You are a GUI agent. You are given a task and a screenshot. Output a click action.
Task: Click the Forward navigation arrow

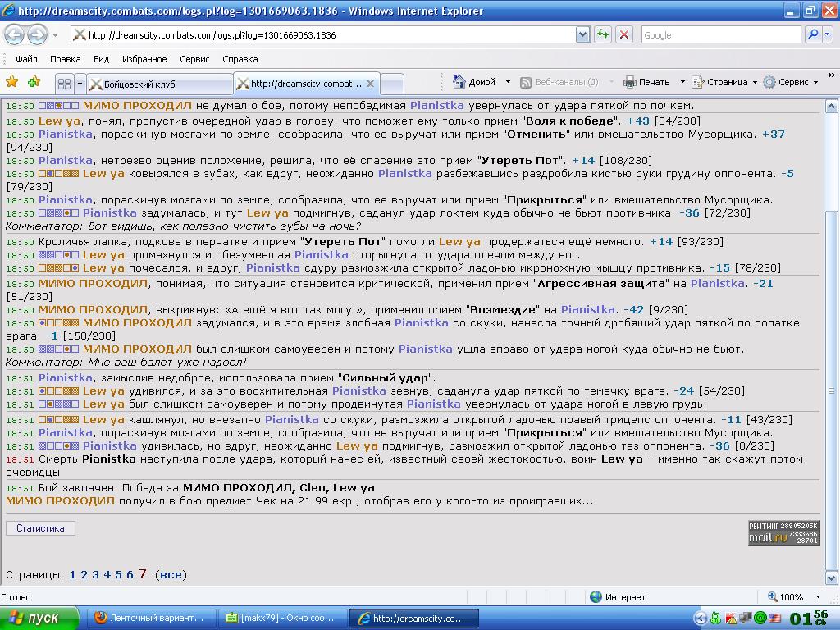click(x=36, y=35)
